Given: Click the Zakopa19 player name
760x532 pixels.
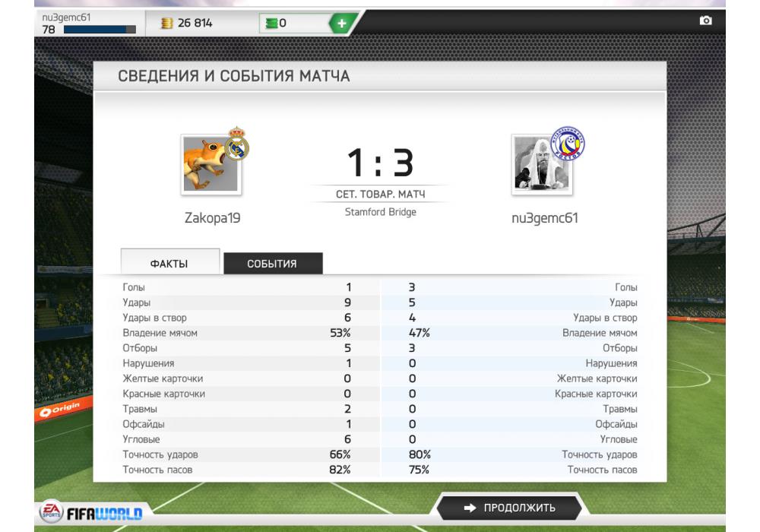Looking at the screenshot, I should coord(212,217).
